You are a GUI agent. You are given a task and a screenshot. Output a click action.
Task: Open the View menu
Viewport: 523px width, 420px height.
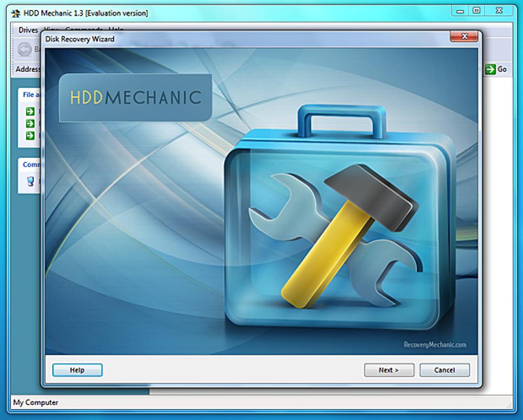50,30
